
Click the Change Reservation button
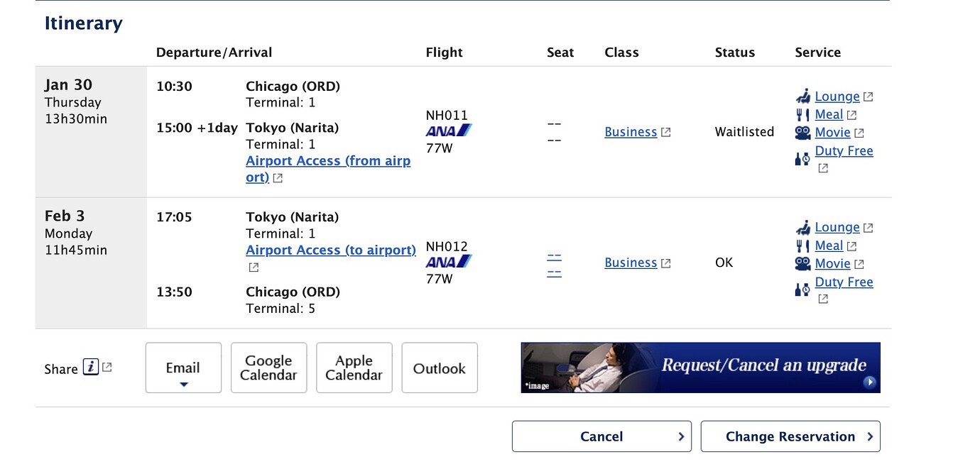(x=790, y=436)
